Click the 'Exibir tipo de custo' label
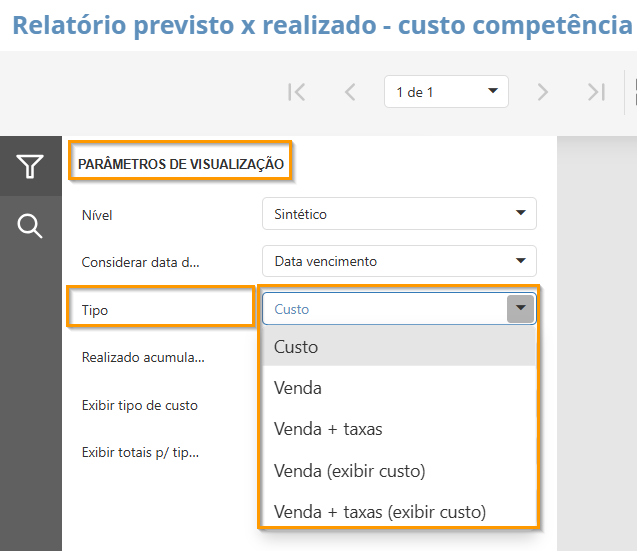This screenshot has height=551, width=637. 140,405
